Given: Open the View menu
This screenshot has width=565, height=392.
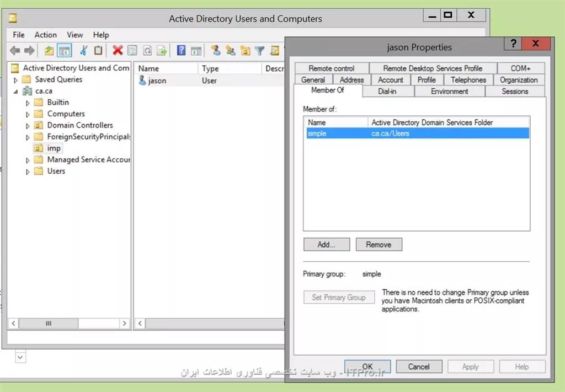Looking at the screenshot, I should click(x=74, y=35).
